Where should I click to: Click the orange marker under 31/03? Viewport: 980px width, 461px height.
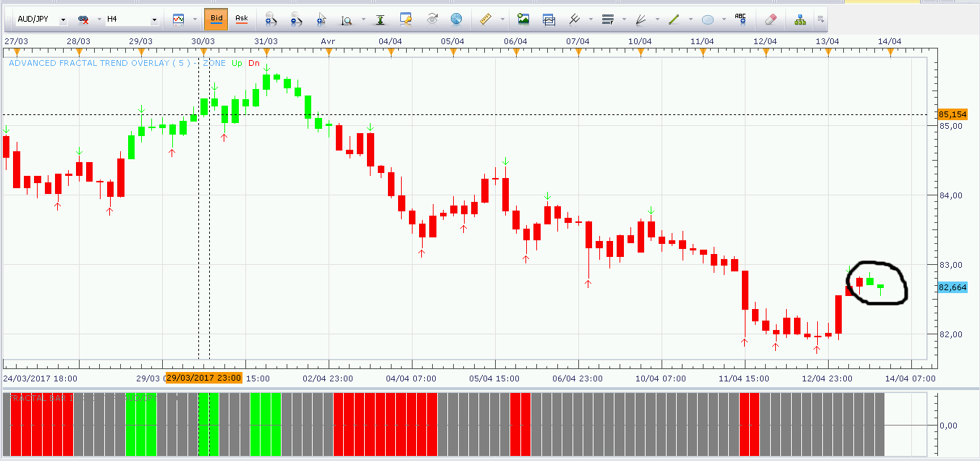click(x=266, y=51)
